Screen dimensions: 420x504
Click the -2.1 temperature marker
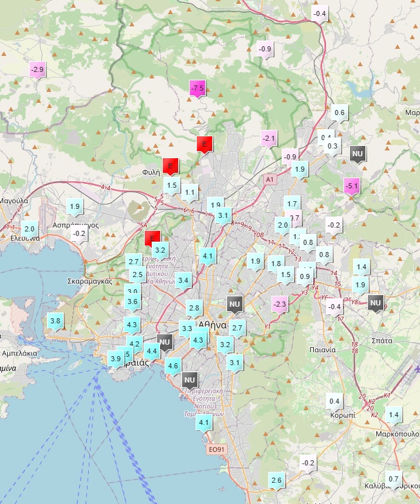point(269,139)
